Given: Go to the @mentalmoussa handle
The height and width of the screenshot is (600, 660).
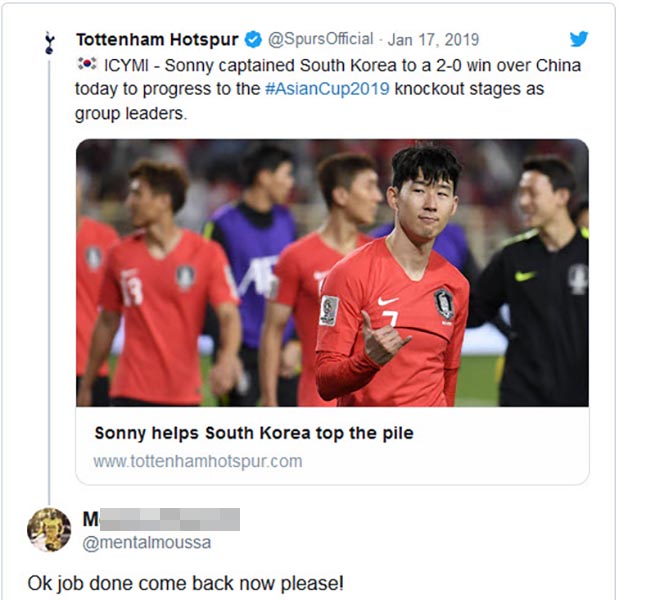Looking at the screenshot, I should pyautogui.click(x=147, y=542).
